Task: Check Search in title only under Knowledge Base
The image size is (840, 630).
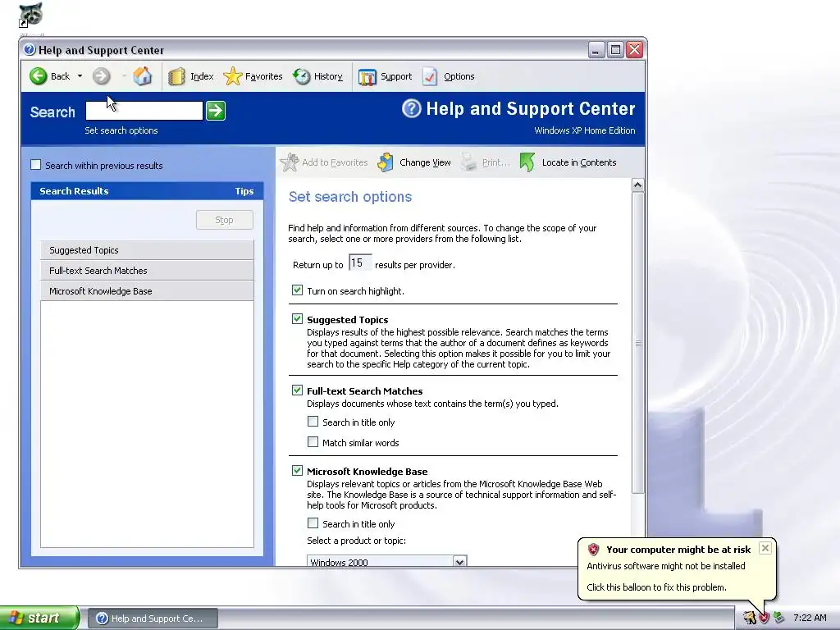Action: click(313, 523)
